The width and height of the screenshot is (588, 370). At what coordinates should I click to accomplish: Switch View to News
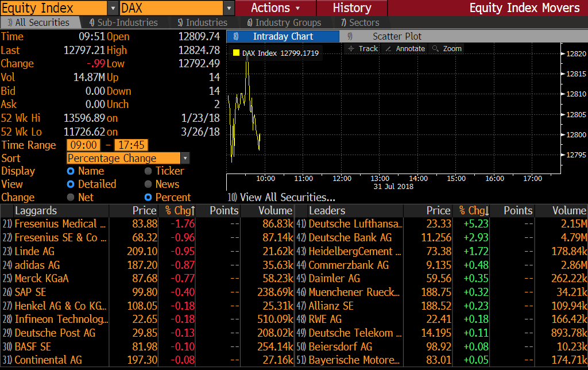coord(148,184)
